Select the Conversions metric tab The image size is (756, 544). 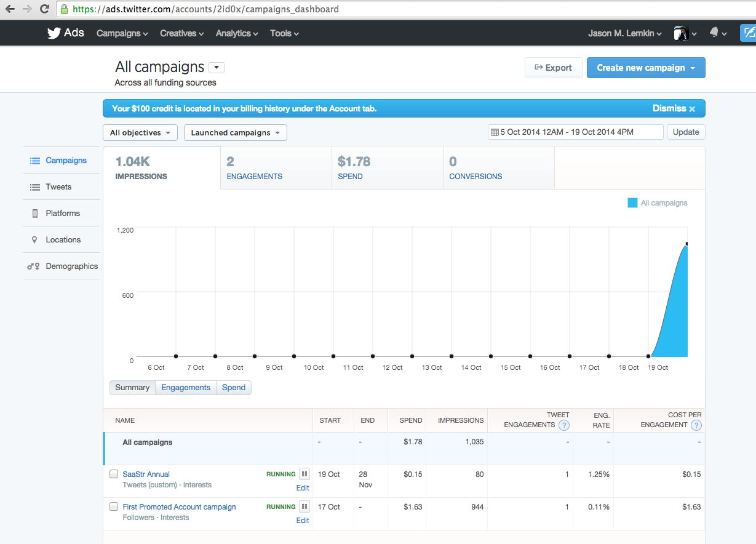(x=499, y=168)
